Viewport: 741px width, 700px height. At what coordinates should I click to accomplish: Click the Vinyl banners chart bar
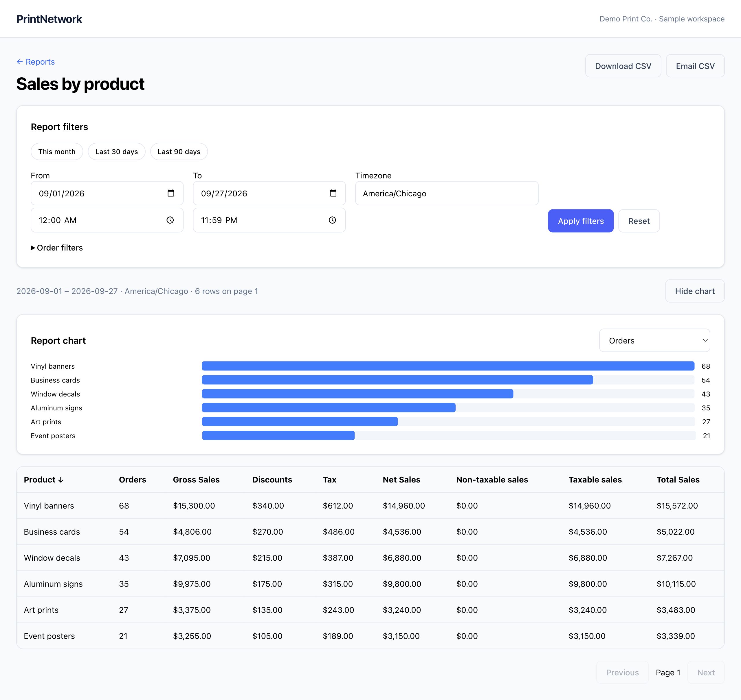point(448,366)
